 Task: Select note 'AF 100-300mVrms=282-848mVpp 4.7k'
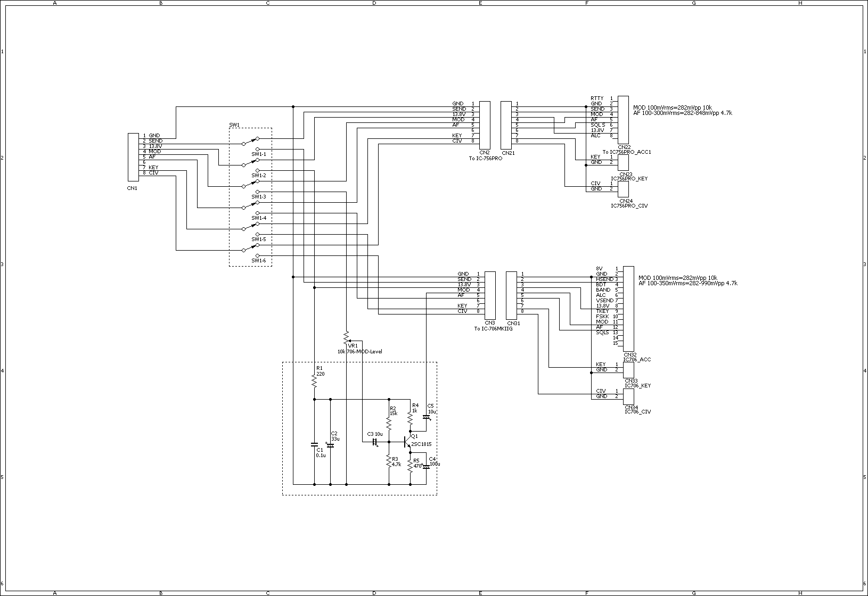(x=683, y=113)
